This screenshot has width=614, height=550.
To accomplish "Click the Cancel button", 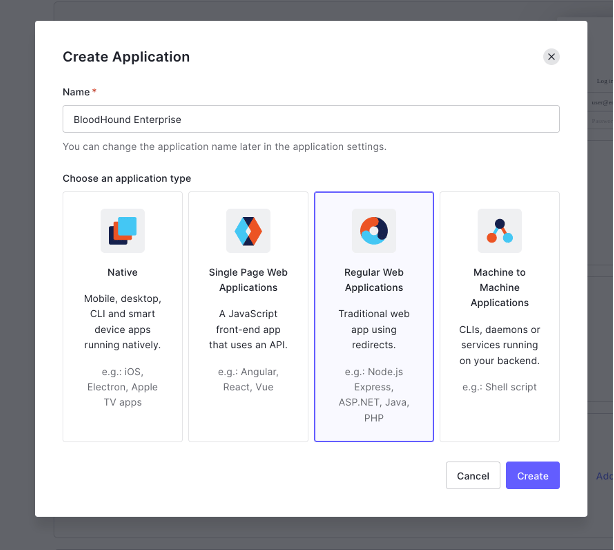I will pyautogui.click(x=473, y=475).
